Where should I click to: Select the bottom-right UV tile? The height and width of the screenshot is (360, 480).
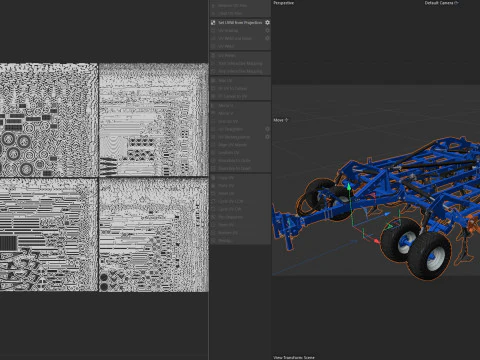click(x=154, y=235)
